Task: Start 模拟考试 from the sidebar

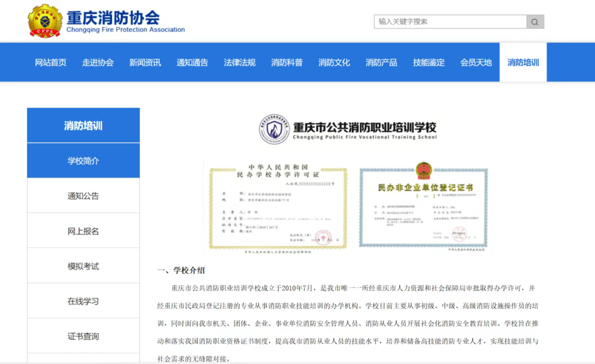Action: coord(83,267)
